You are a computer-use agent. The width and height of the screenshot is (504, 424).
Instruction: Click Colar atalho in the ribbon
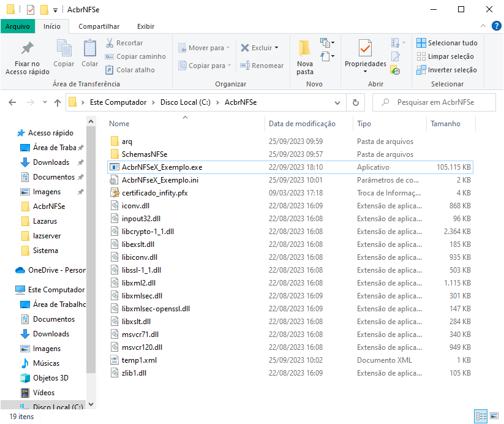(130, 70)
